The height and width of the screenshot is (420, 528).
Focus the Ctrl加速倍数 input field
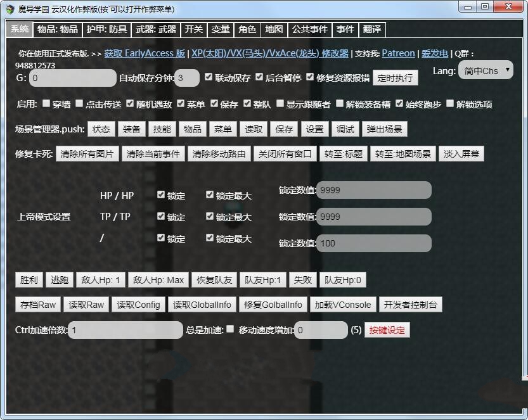click(x=125, y=330)
